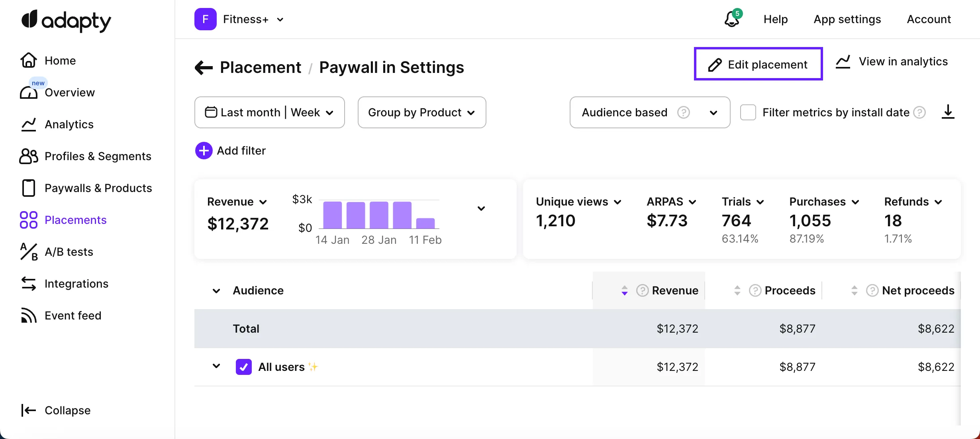Screen dimensions: 980x439
Task: Click the download export icon
Action: tap(948, 112)
